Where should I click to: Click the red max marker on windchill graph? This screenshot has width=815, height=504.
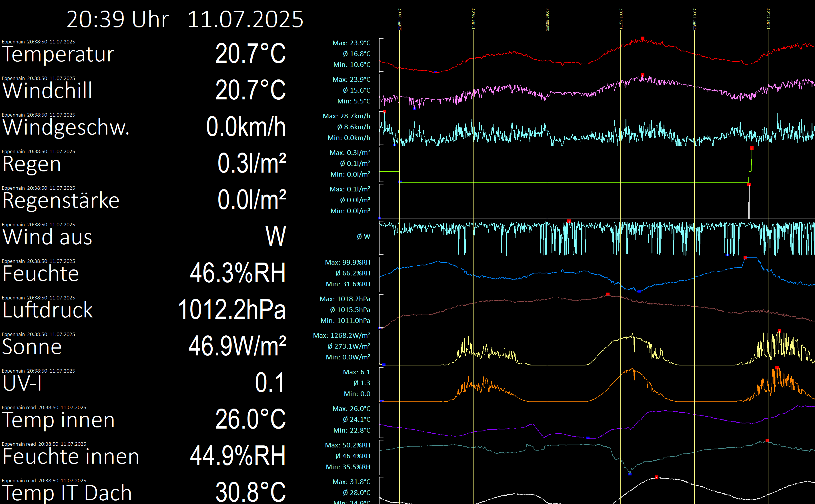tap(643, 75)
